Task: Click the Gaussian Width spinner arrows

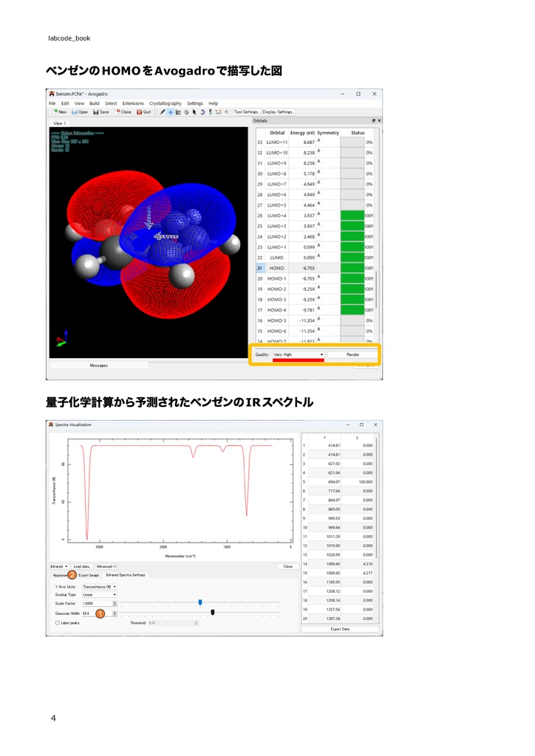Action: click(115, 614)
